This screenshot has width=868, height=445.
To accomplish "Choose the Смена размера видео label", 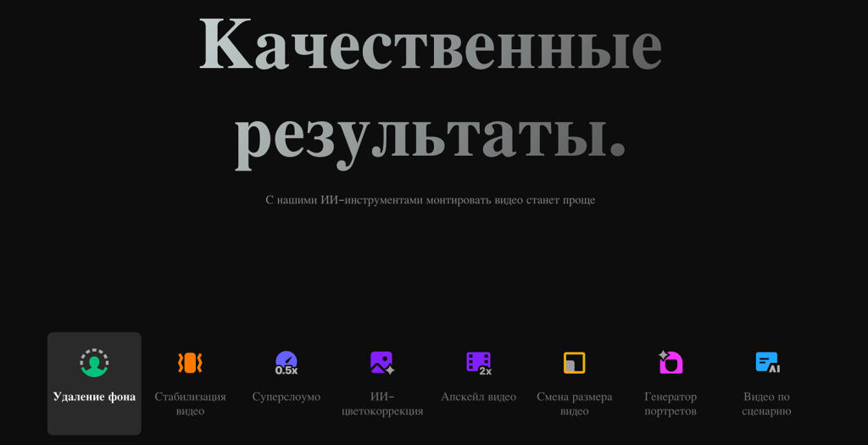I will pyautogui.click(x=575, y=403).
